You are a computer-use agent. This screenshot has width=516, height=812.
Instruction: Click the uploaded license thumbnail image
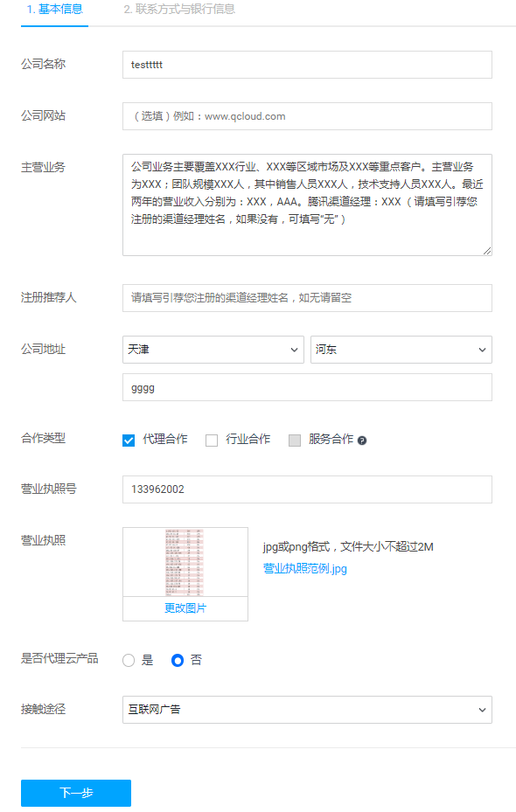[185, 562]
